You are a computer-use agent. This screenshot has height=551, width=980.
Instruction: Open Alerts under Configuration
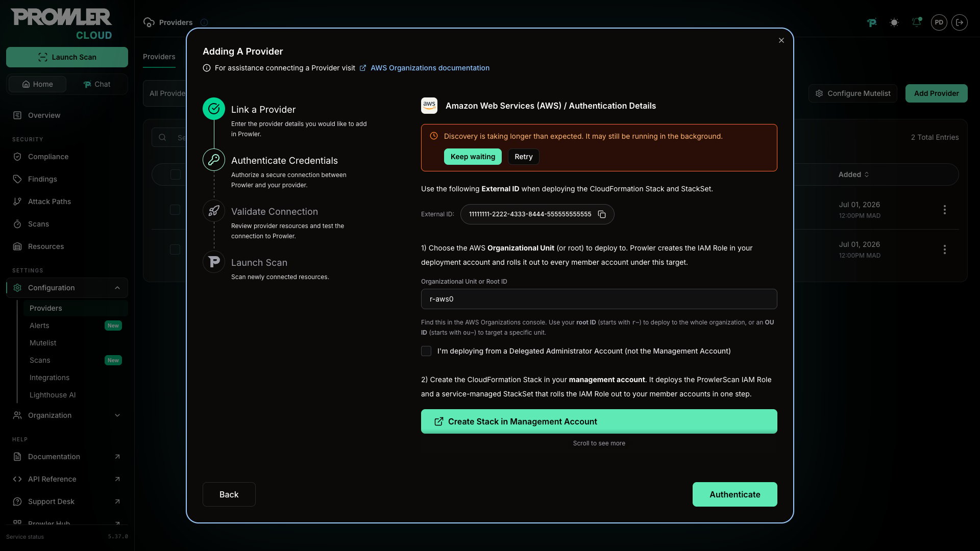[x=76, y=325]
